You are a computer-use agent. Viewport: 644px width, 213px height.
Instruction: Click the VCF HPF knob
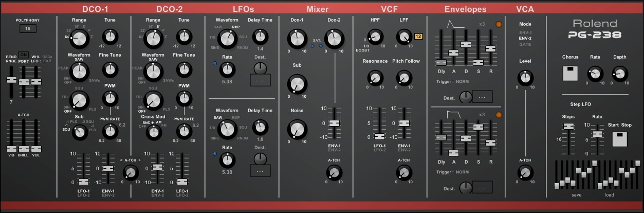pos(375,37)
